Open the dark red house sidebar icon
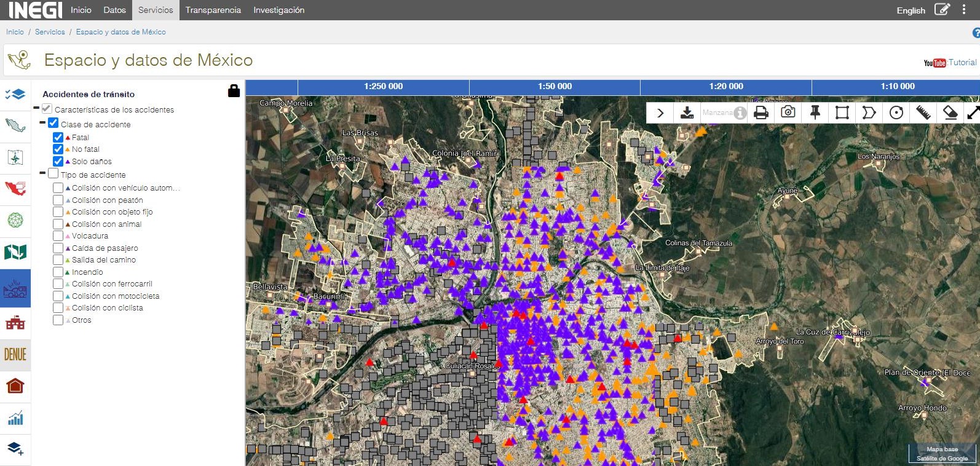The image size is (980, 466). (15, 386)
